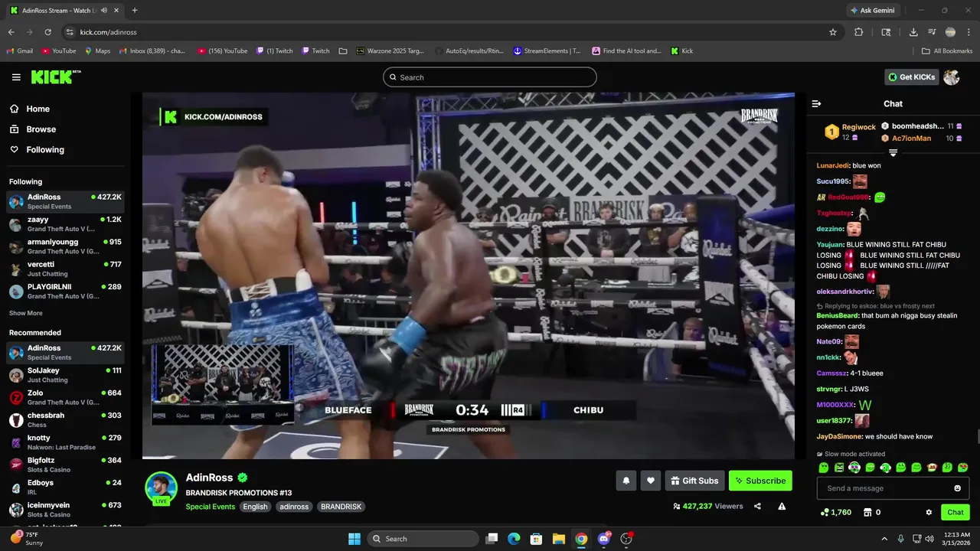Viewport: 980px width, 551px height.
Task: Open the Kick hamburger sidebar menu
Action: tap(16, 77)
